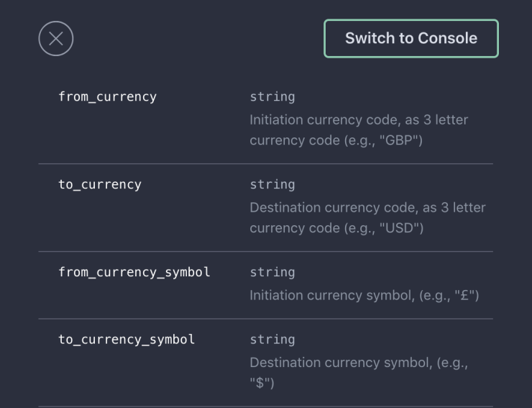Click the to_currency_symbol parameter name

[x=127, y=339]
